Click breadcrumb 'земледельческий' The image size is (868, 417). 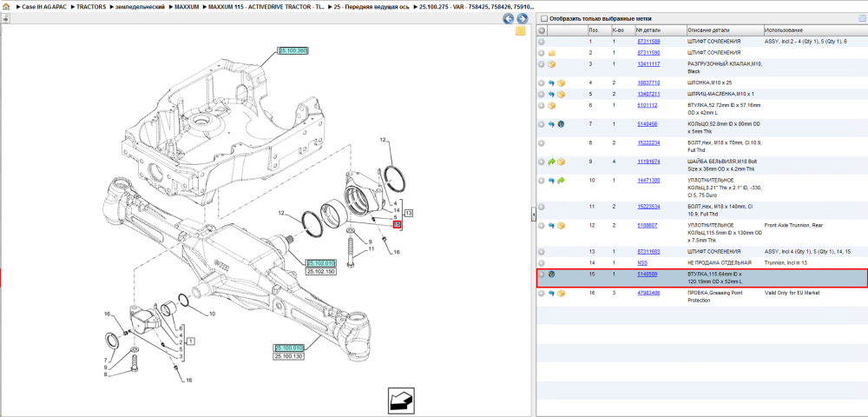[139, 6]
